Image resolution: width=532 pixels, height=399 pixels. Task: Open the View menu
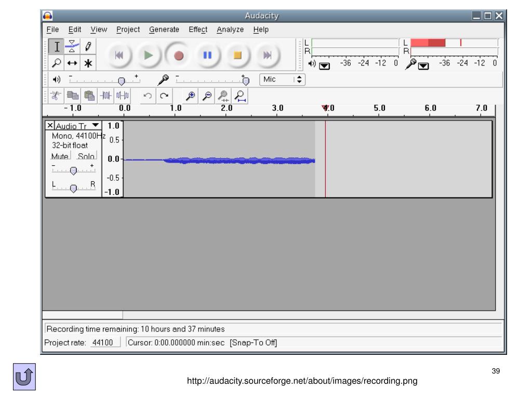coord(99,30)
